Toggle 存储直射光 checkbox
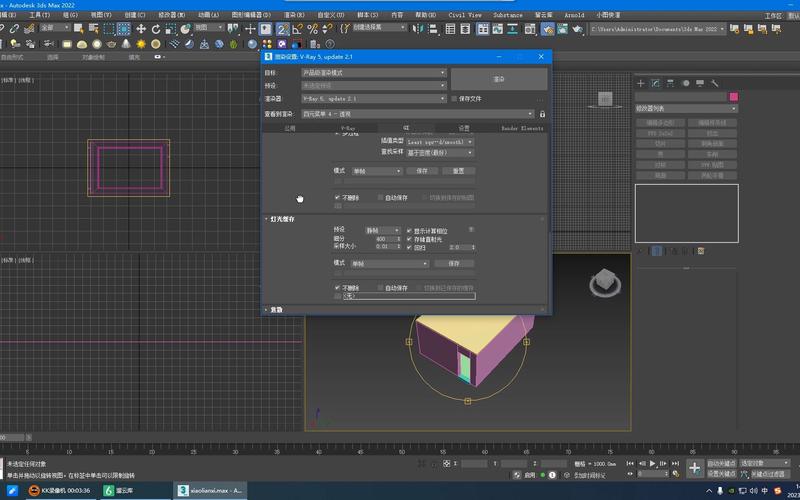This screenshot has width=800, height=500. (x=409, y=239)
